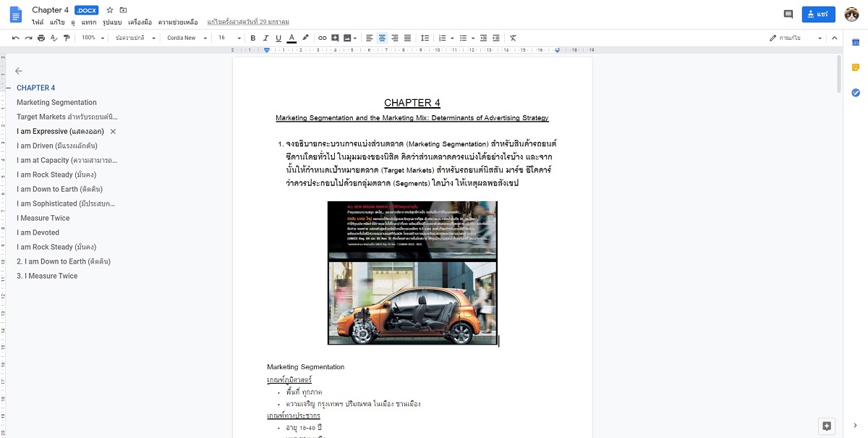Collapse the menus with up chevron
The height and width of the screenshot is (438, 868).
(834, 38)
